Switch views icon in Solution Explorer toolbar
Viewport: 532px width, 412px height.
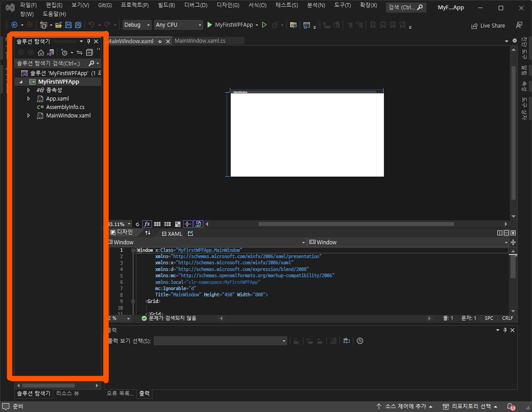(x=51, y=53)
